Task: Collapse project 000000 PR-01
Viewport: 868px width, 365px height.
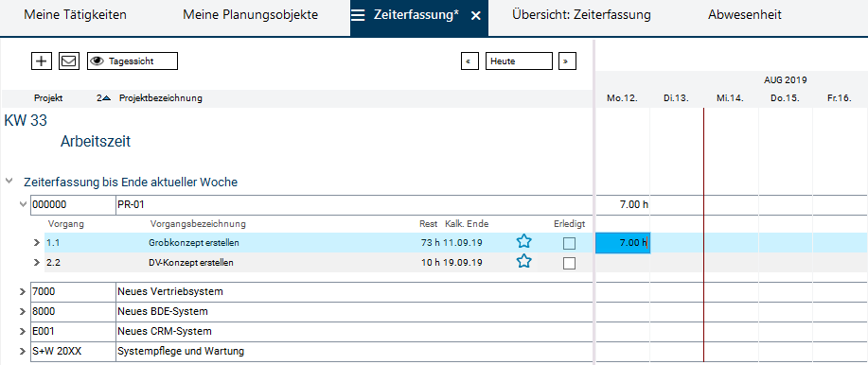Action: [23, 204]
